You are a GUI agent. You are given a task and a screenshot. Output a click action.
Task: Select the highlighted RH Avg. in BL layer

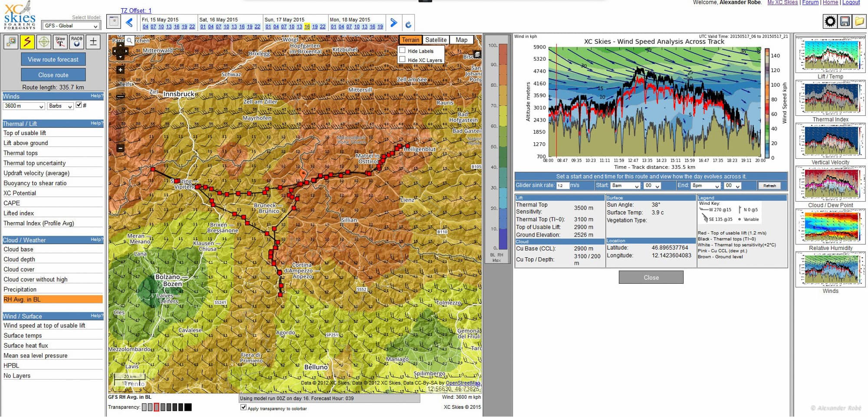pos(53,300)
